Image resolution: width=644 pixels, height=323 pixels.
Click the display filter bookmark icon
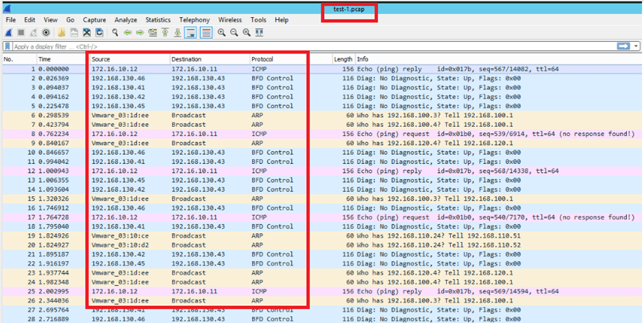8,46
